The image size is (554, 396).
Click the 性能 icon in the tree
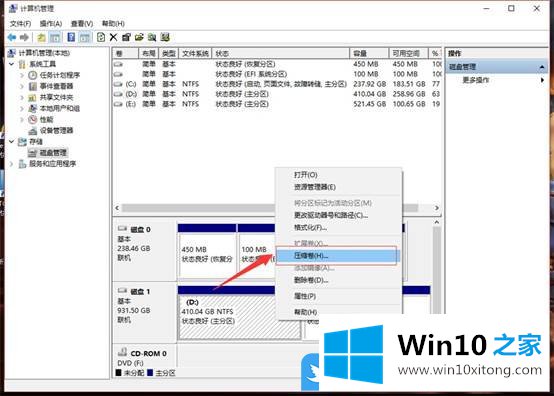pos(33,119)
